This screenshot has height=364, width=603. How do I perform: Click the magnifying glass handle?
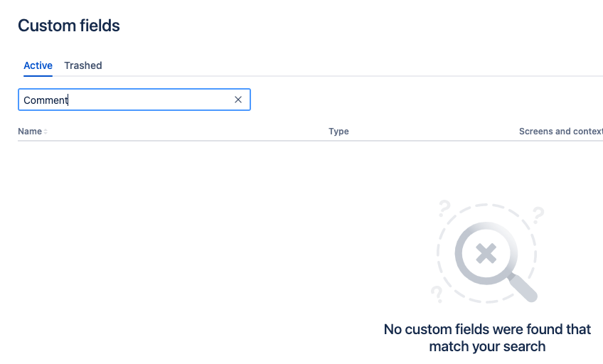point(523,288)
